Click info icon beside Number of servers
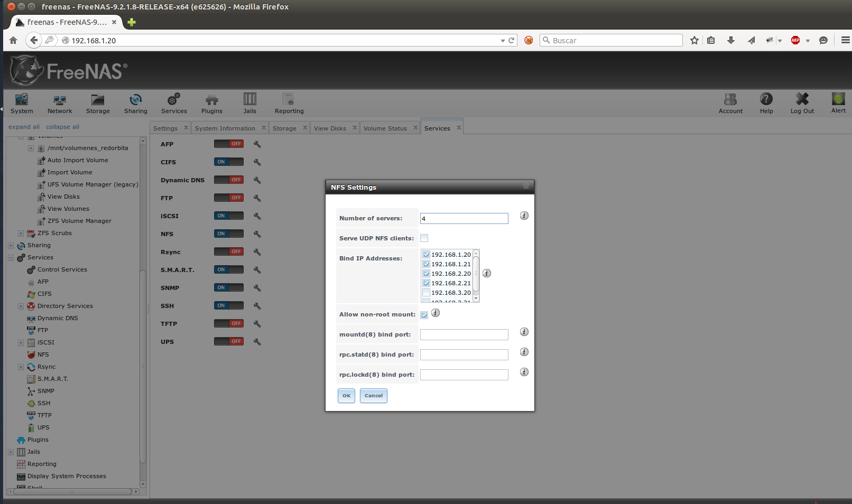This screenshot has height=504, width=852. [x=524, y=216]
